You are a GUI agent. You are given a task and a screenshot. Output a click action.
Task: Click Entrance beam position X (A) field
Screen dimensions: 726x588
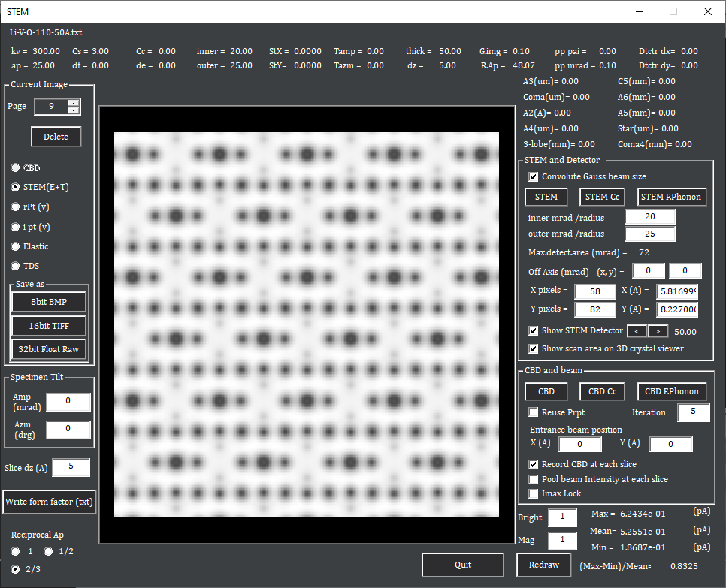(x=580, y=444)
